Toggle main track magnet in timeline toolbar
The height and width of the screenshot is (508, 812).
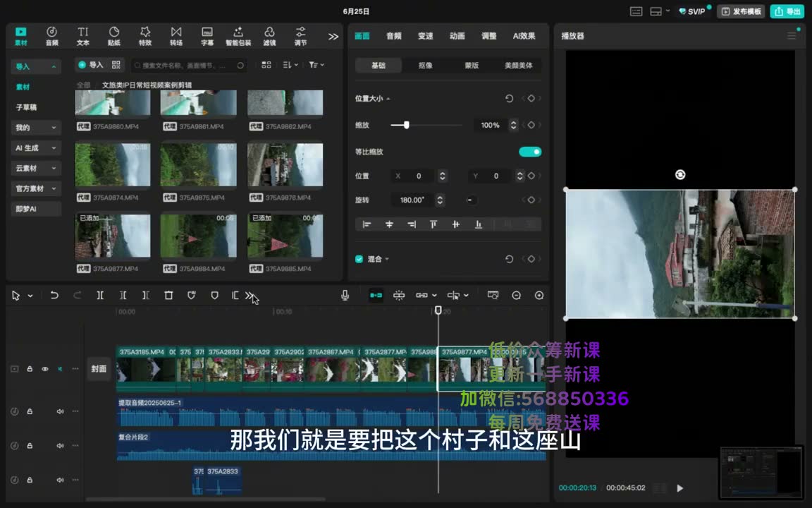376,295
